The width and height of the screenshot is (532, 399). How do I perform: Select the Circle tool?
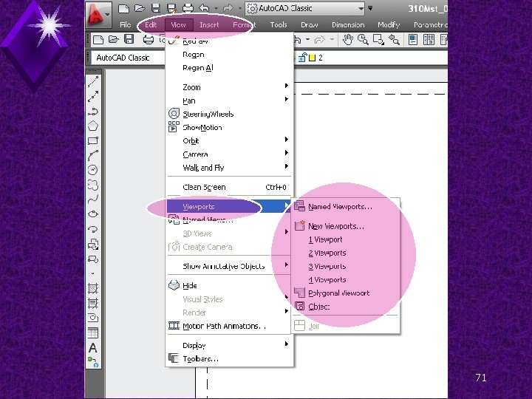click(93, 170)
